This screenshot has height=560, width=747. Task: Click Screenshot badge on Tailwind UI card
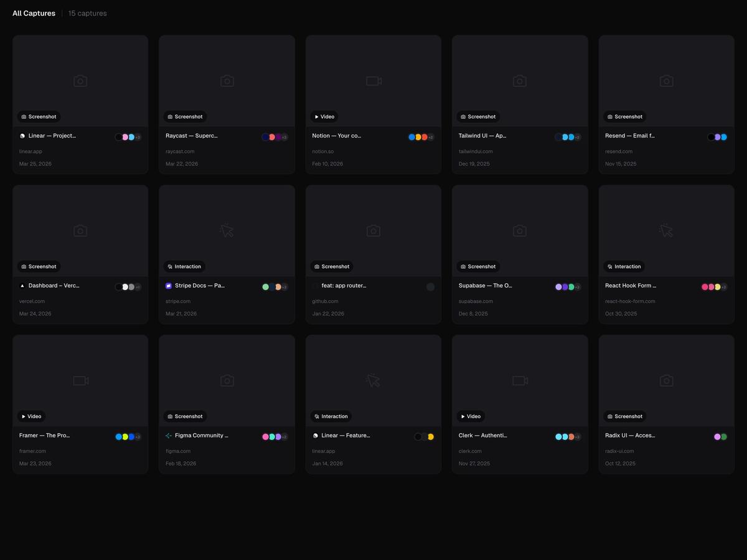click(478, 116)
